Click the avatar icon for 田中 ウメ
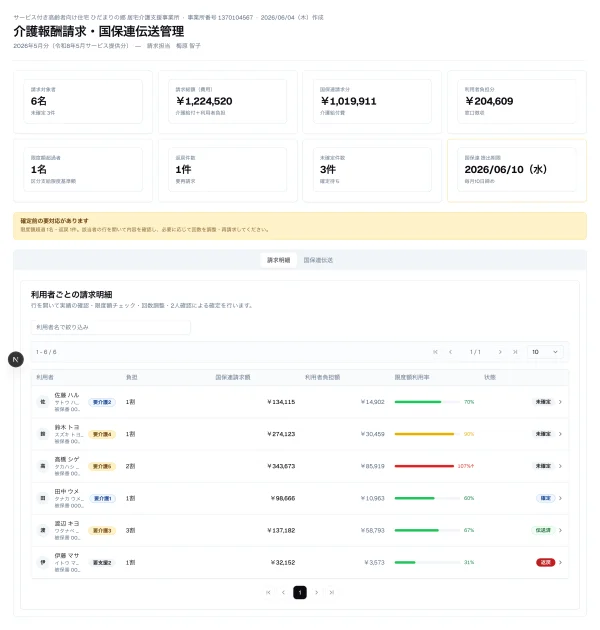 [43, 498]
